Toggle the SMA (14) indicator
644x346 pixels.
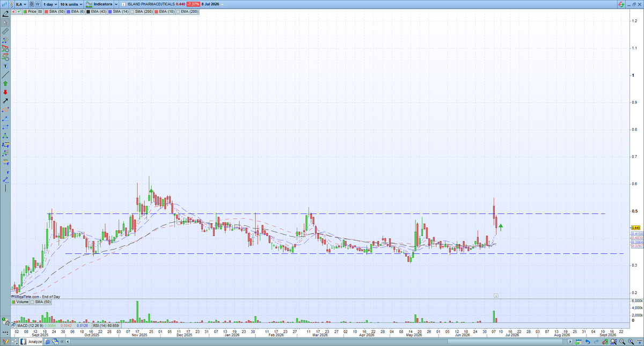pyautogui.click(x=118, y=11)
